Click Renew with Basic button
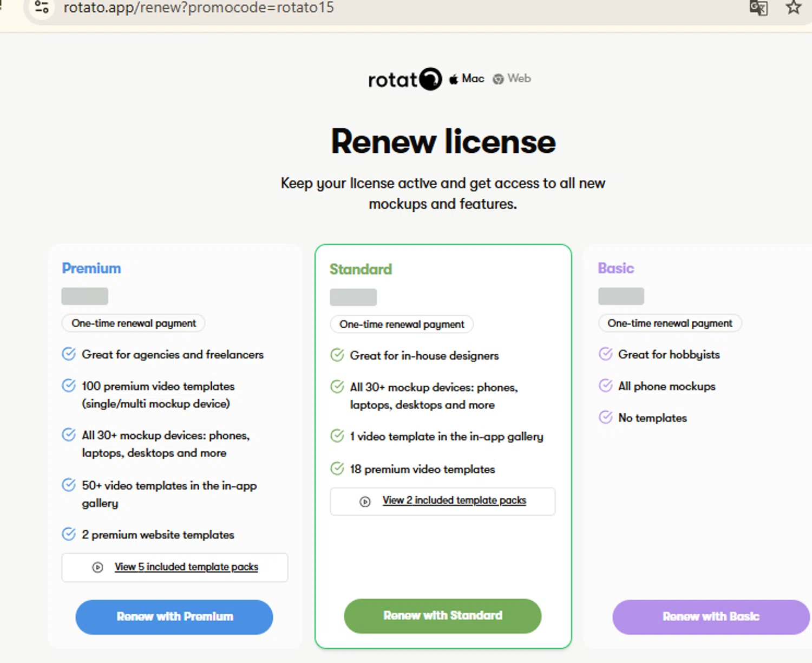The width and height of the screenshot is (812, 663). point(711,617)
